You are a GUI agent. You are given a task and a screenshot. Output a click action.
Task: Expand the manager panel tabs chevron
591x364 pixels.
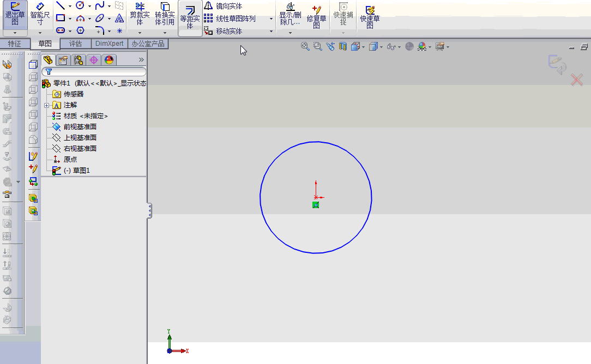pyautogui.click(x=141, y=59)
